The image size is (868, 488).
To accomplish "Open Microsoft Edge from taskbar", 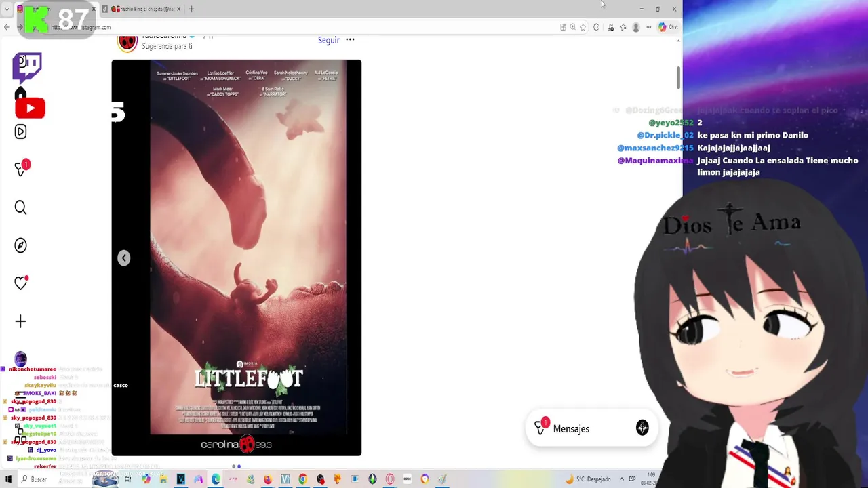I will pos(216,479).
